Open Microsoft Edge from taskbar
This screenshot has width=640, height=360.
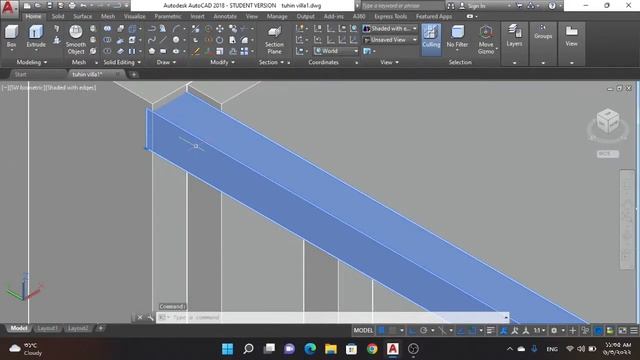[310, 349]
